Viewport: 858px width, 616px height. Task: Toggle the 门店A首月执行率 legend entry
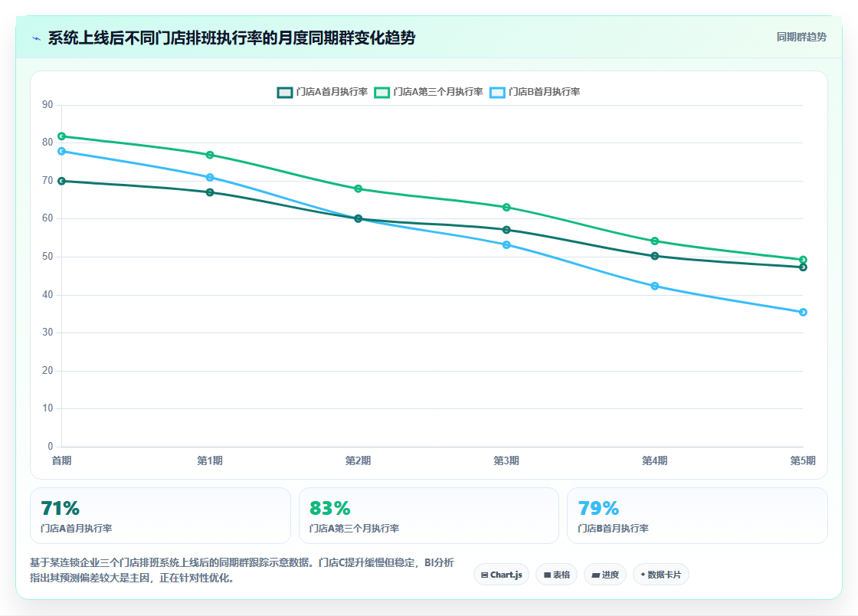point(323,92)
